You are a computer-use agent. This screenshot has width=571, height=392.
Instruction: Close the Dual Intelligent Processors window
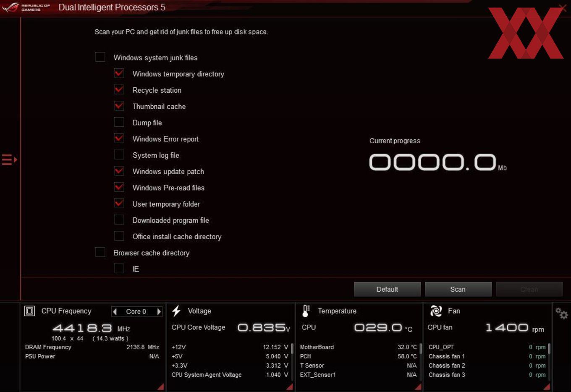click(563, 8)
